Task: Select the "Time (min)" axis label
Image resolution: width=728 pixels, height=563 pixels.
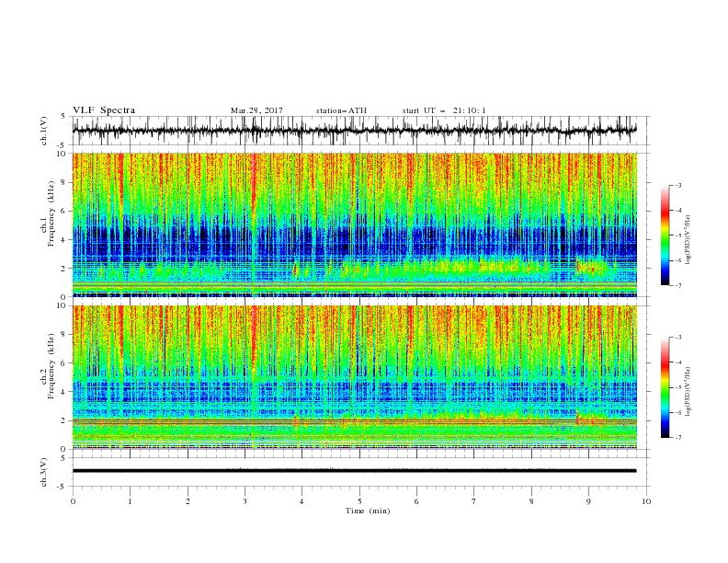Action: pyautogui.click(x=368, y=511)
